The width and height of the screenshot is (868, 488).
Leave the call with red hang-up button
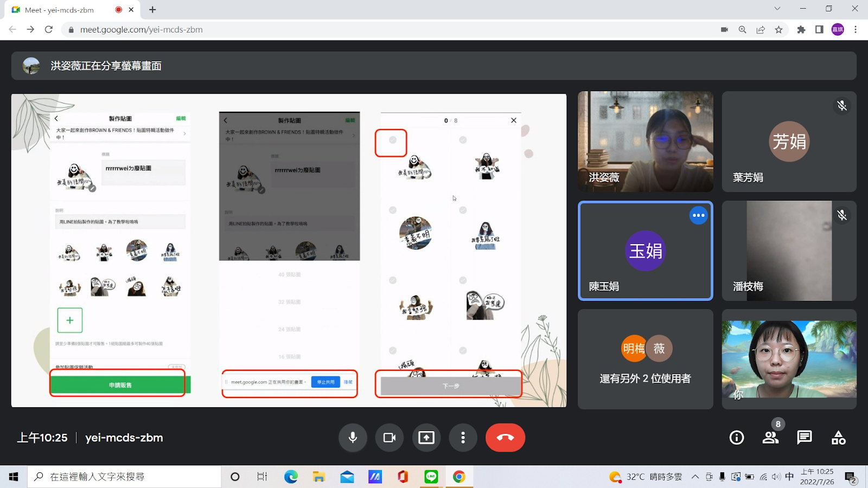click(x=505, y=438)
